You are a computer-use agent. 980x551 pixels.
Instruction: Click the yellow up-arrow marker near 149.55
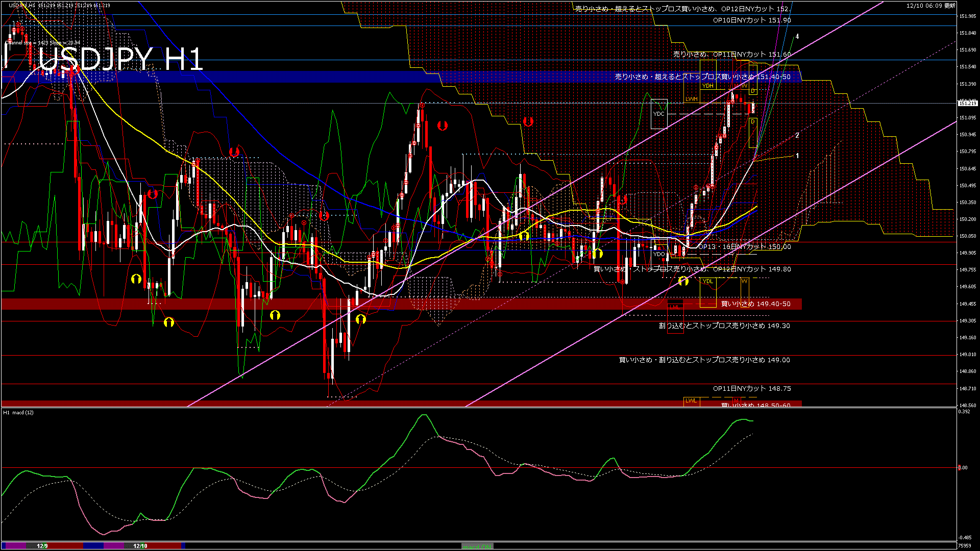pyautogui.click(x=683, y=281)
